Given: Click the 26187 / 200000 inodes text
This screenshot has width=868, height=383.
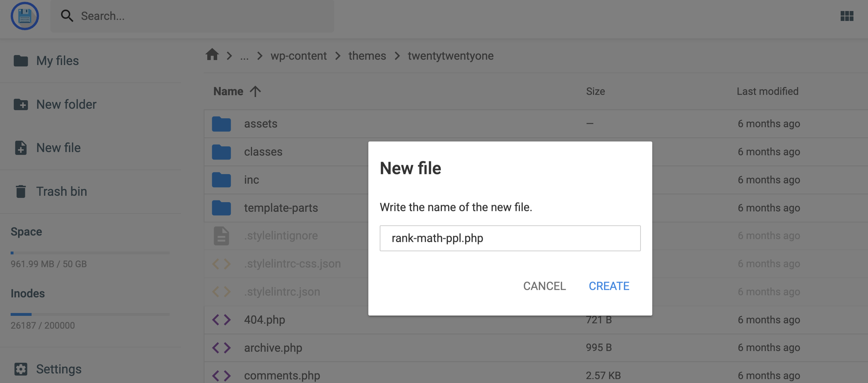Looking at the screenshot, I should click(43, 325).
